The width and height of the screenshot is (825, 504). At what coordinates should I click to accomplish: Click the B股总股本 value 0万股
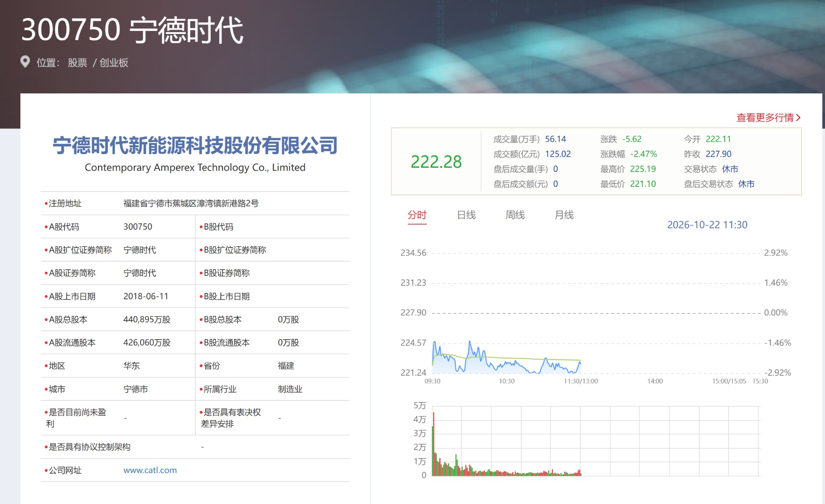click(x=288, y=319)
